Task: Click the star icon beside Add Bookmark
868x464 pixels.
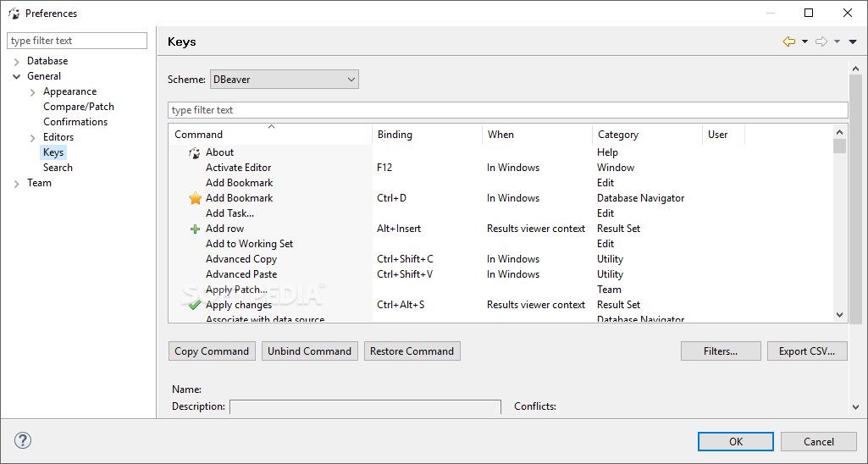Action: point(195,198)
